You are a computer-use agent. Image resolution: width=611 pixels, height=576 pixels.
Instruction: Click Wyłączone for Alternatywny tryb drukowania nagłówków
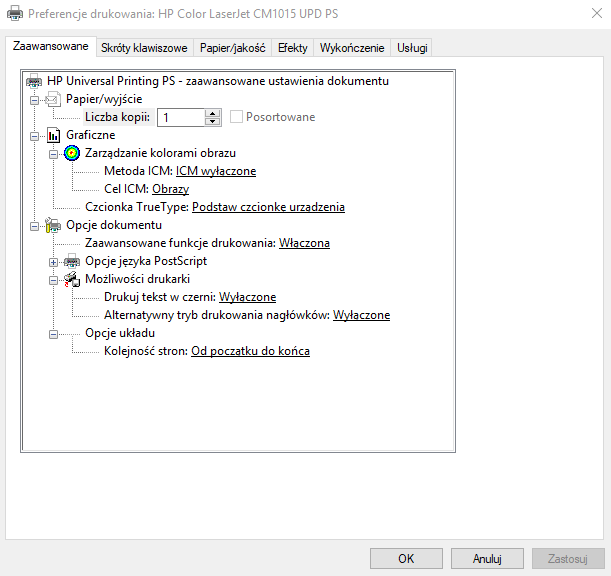pos(362,315)
